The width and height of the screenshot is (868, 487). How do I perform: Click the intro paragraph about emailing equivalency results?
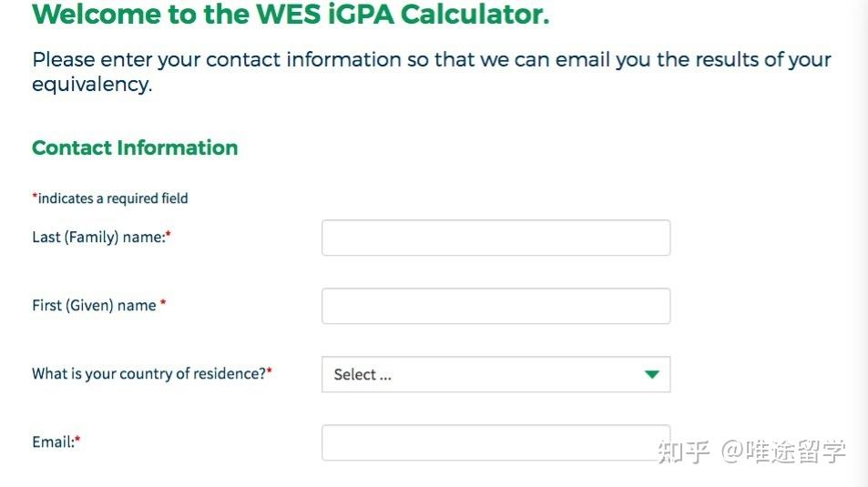click(x=431, y=72)
